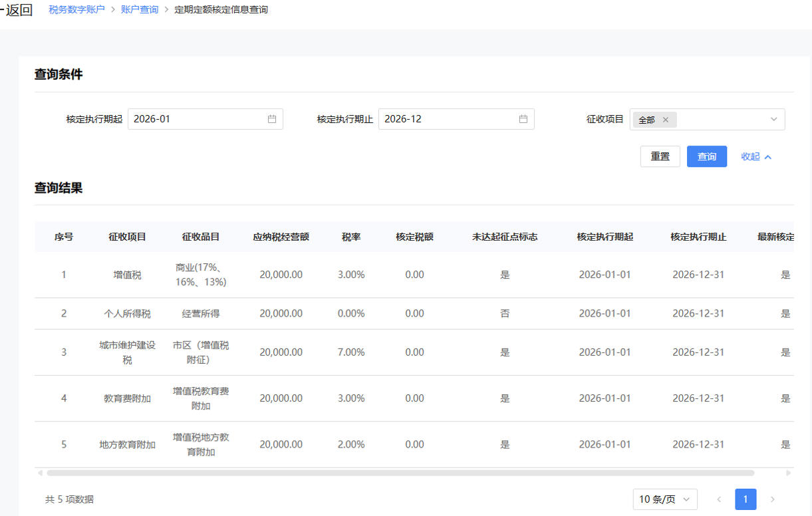Click the 0.00% tax rate cell

[351, 313]
